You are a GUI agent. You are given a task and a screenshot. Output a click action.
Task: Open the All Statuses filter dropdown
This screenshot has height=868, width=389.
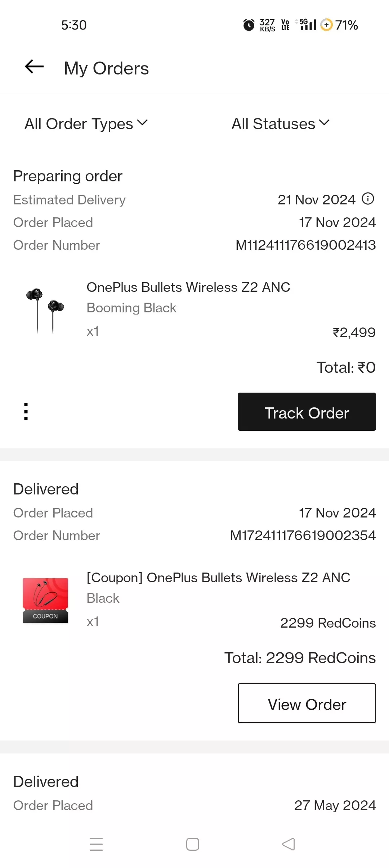(x=280, y=124)
